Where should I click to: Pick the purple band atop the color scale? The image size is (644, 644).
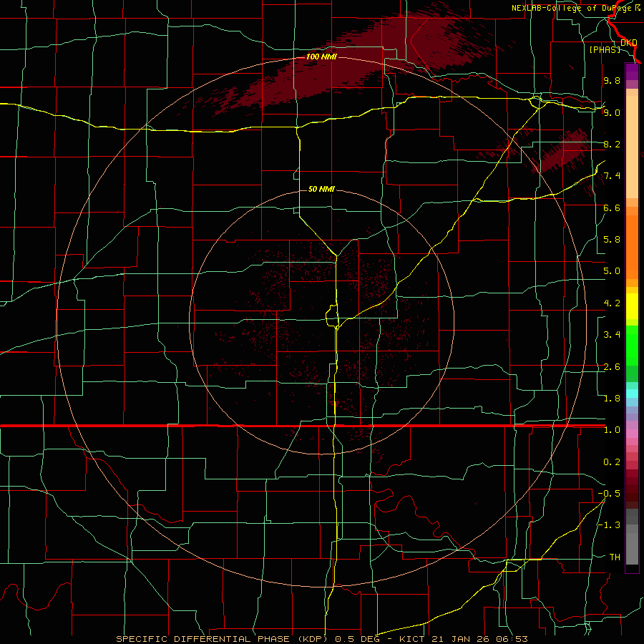(632, 72)
